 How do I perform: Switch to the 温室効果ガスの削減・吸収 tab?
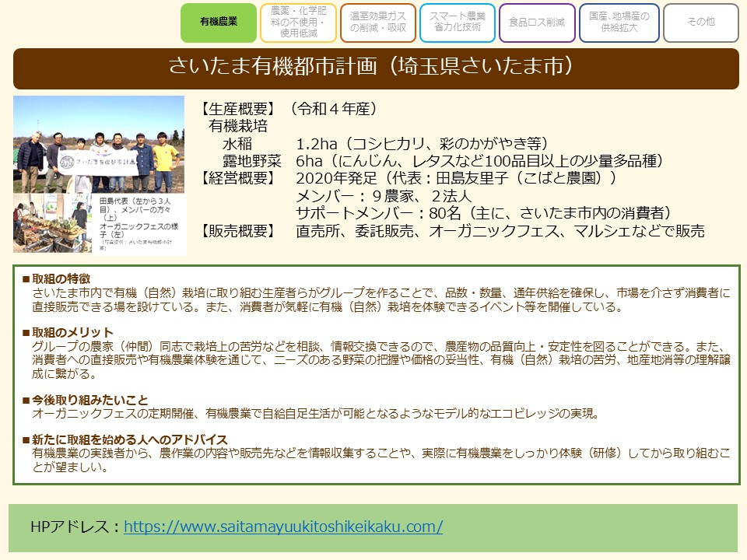pyautogui.click(x=378, y=23)
